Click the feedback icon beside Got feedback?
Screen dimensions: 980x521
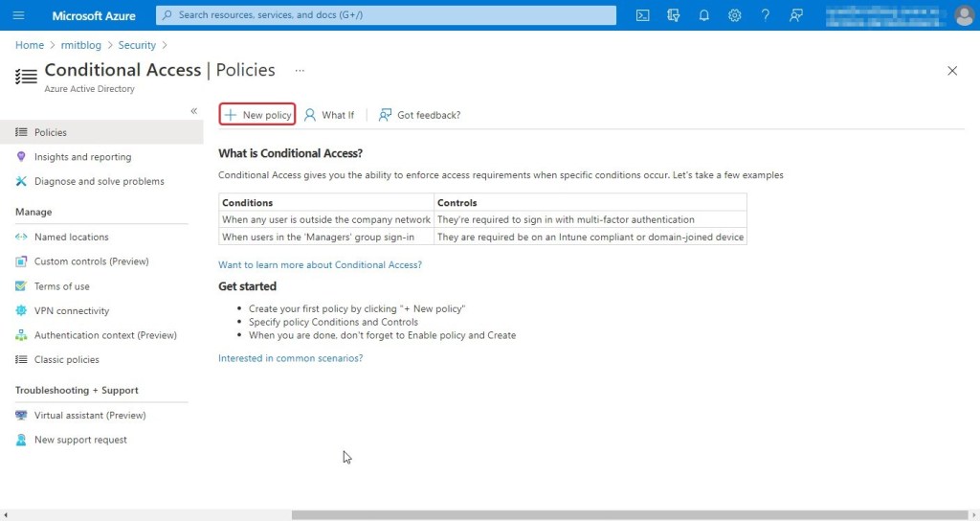pyautogui.click(x=385, y=115)
